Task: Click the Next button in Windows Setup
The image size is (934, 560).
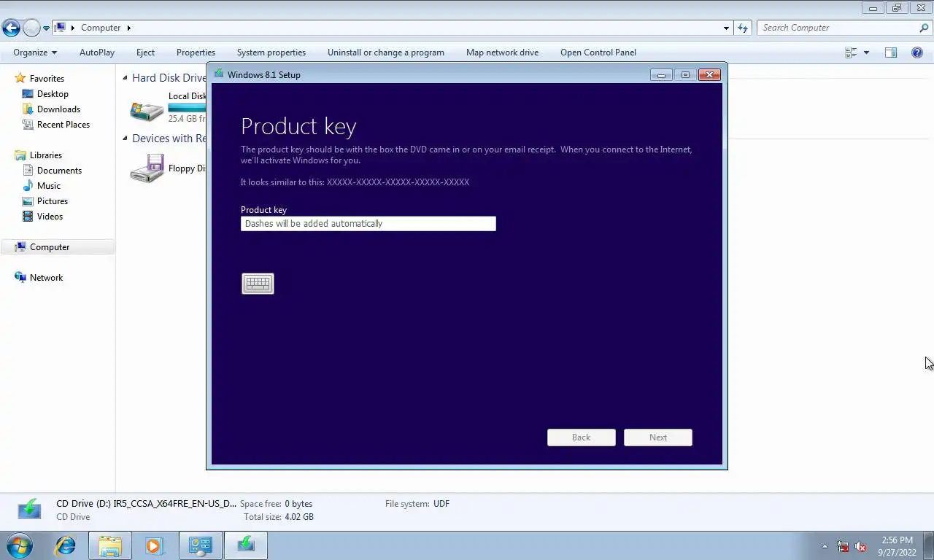Action: [658, 437]
